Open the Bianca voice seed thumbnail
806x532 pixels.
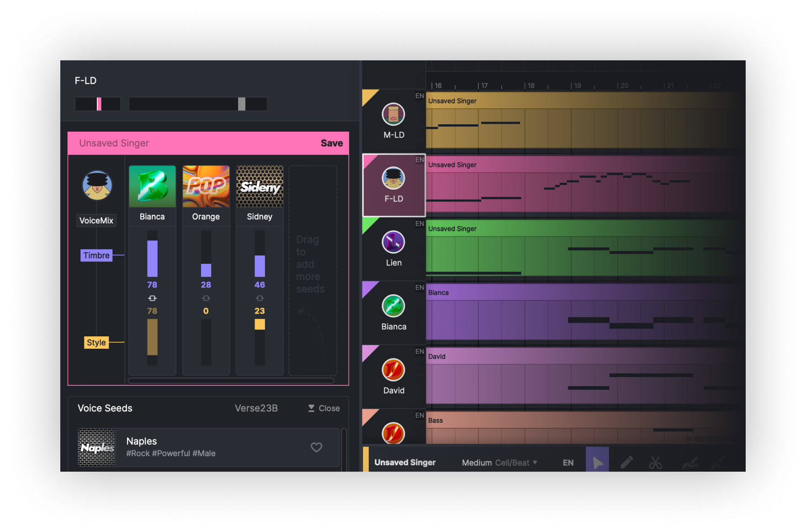click(152, 186)
